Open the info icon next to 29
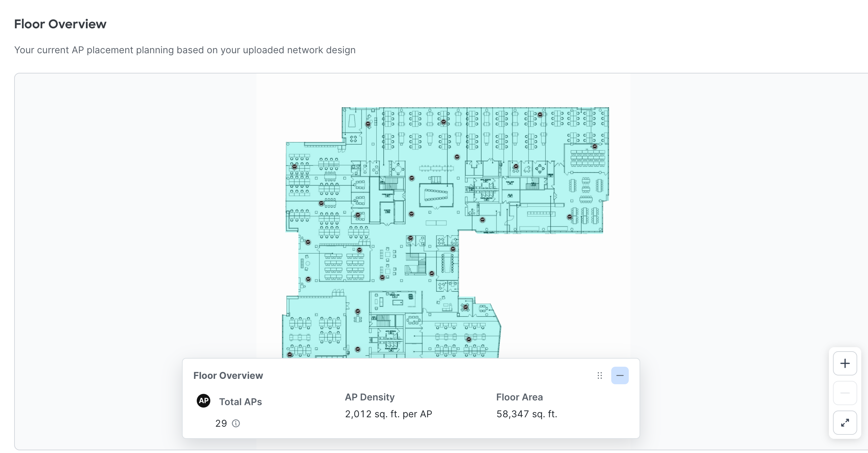 click(x=236, y=423)
